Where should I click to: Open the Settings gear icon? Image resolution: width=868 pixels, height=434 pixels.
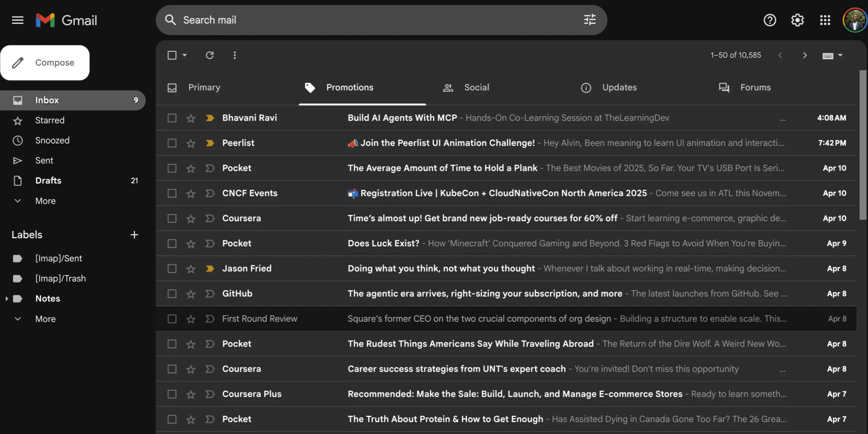(797, 20)
